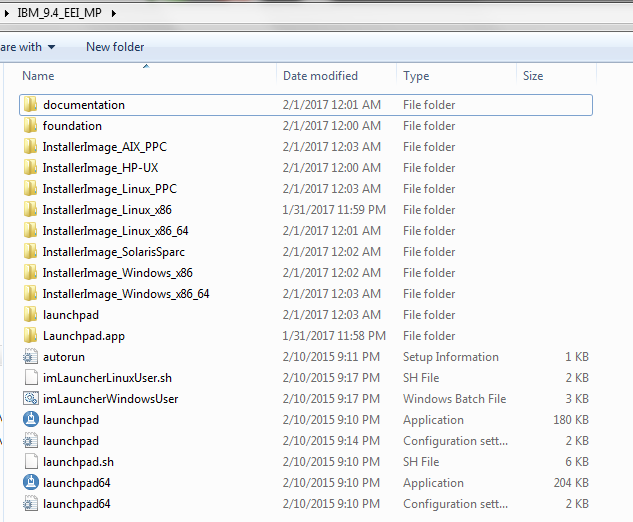Select the launchpad64 application icon
The image size is (633, 522).
30,483
